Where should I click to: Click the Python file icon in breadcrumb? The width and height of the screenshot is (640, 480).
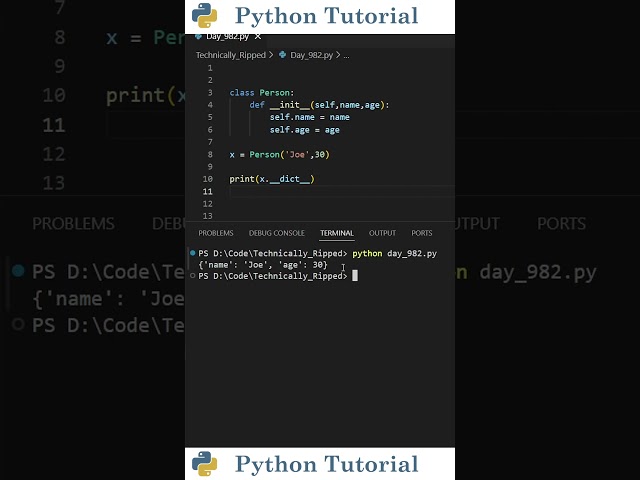(x=282, y=55)
